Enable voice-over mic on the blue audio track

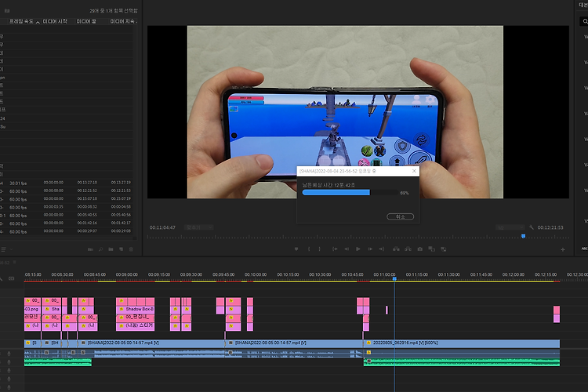(x=9, y=354)
